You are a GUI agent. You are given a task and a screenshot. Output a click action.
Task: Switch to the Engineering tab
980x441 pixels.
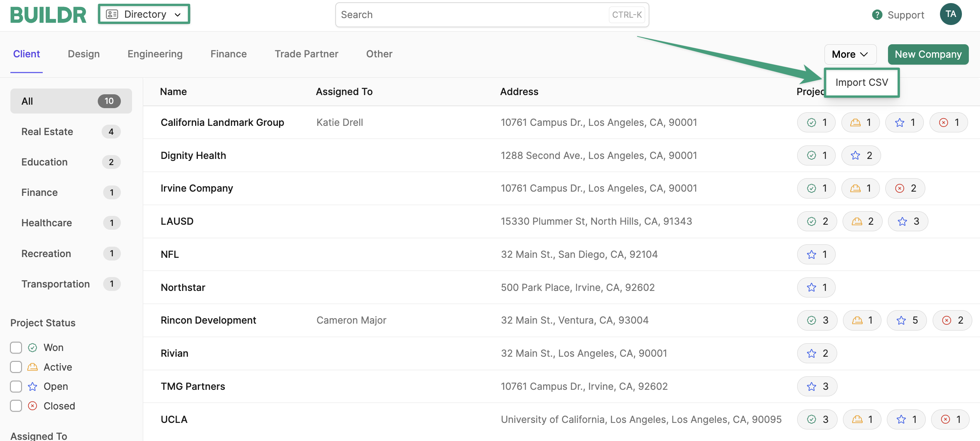pos(155,54)
